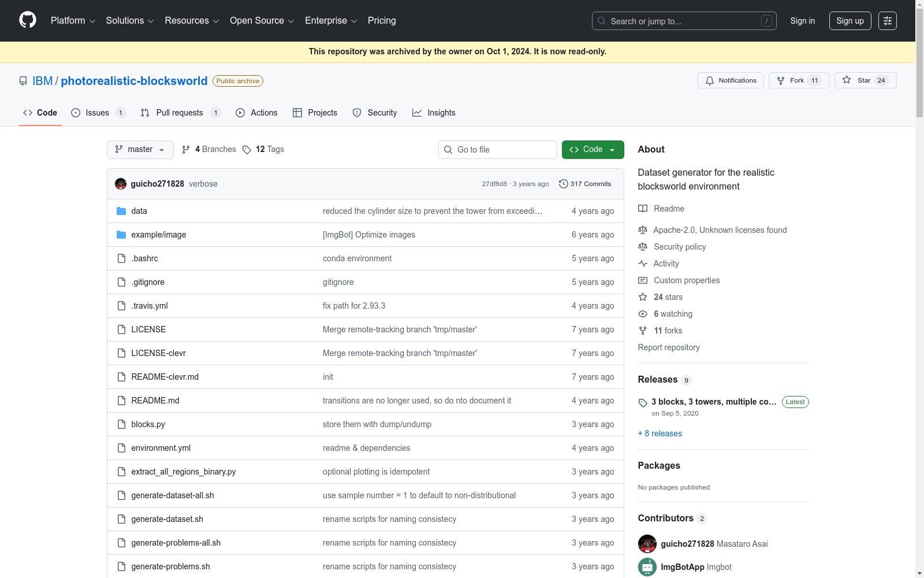Image resolution: width=924 pixels, height=578 pixels.
Task: Click the scale icon beside Apache-2.0 license
Action: point(643,230)
